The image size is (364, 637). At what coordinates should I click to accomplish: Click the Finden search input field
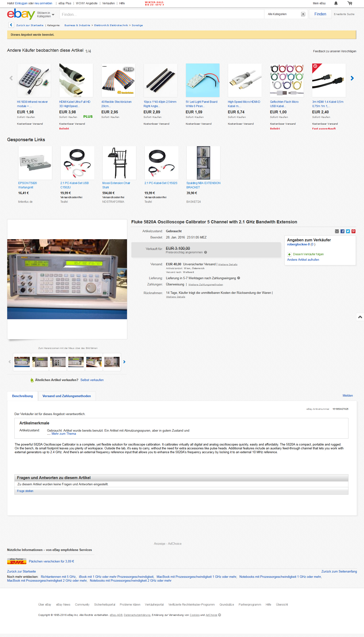[x=162, y=14]
